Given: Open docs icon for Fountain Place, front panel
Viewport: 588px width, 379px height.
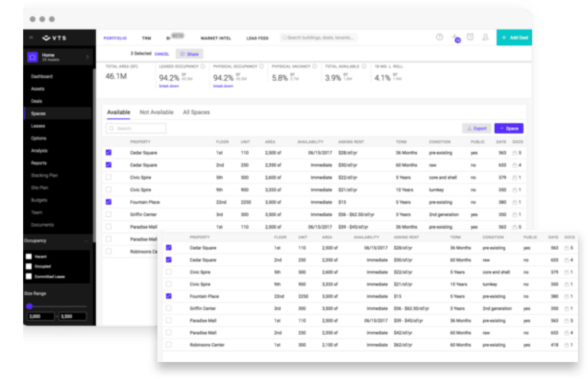Looking at the screenshot, I should click(567, 296).
